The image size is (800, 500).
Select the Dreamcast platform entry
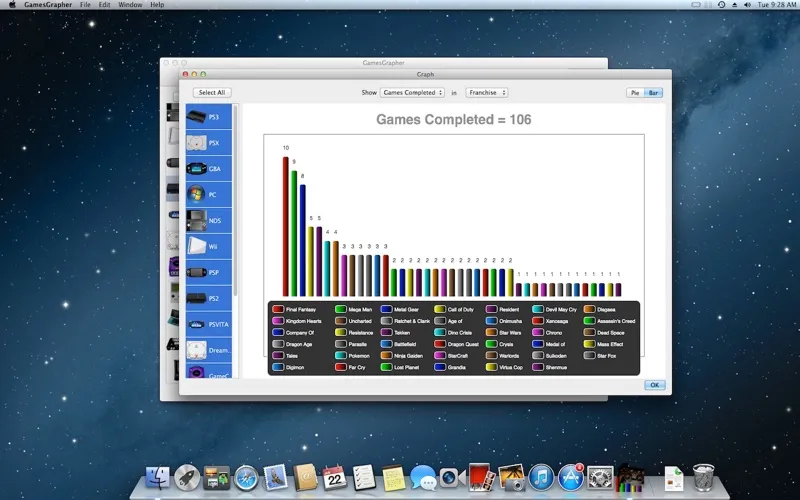click(209, 351)
